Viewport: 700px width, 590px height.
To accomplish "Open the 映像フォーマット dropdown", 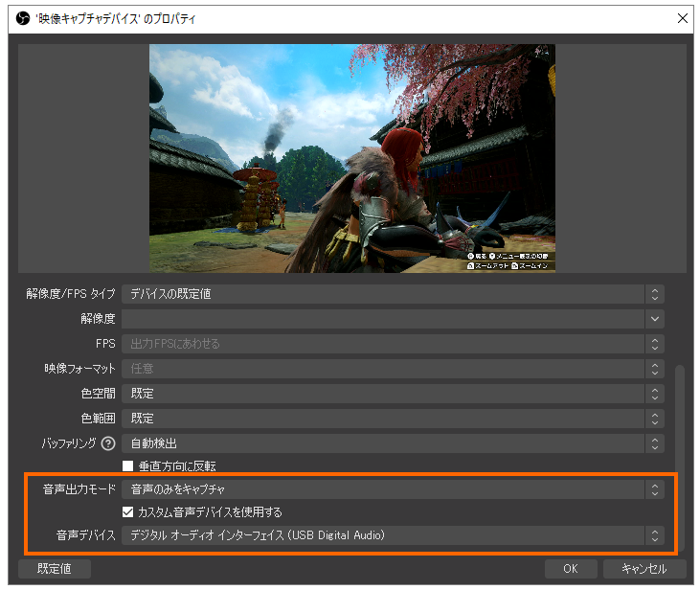I will coord(393,369).
